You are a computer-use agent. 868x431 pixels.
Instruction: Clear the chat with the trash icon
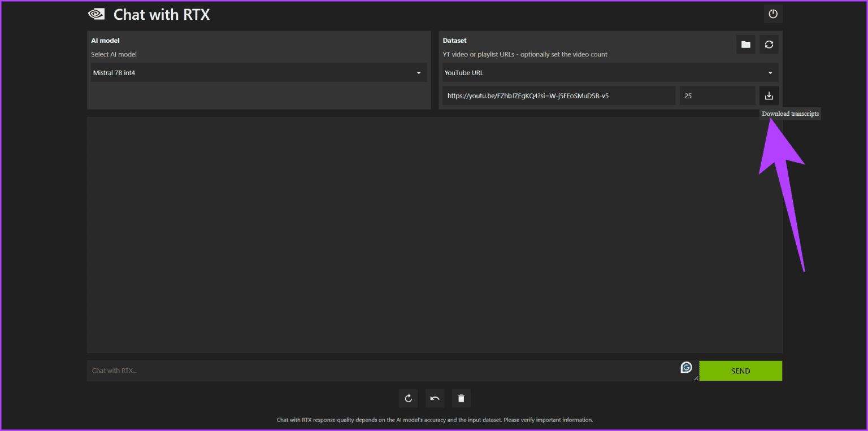(461, 398)
